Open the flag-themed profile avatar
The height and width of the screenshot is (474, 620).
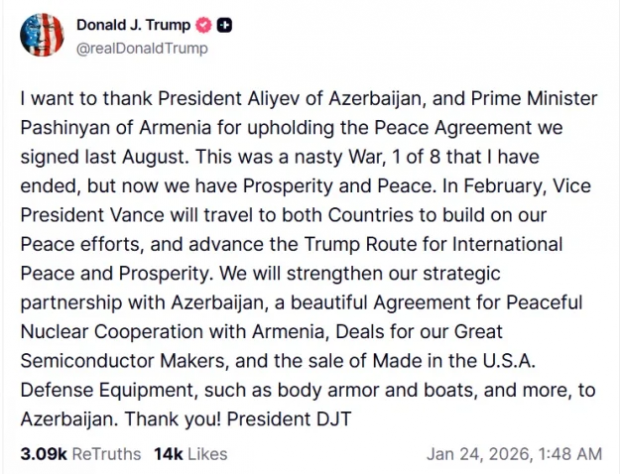pyautogui.click(x=40, y=35)
